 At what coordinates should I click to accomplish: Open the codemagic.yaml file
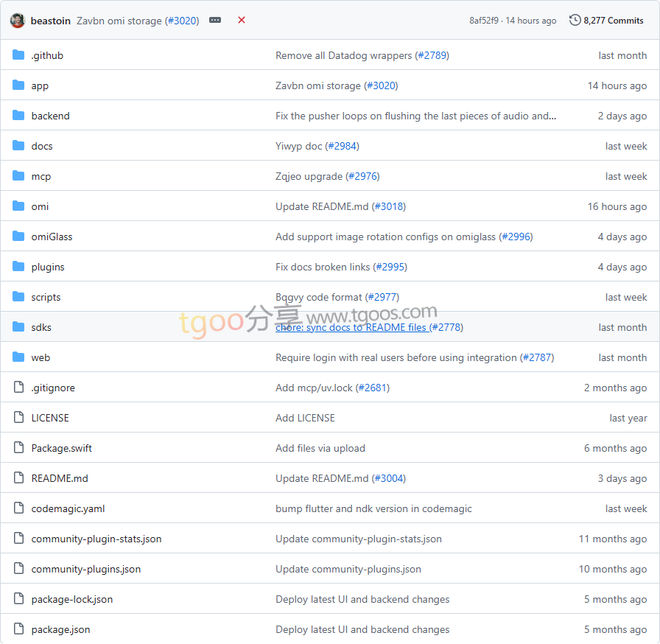point(68,508)
